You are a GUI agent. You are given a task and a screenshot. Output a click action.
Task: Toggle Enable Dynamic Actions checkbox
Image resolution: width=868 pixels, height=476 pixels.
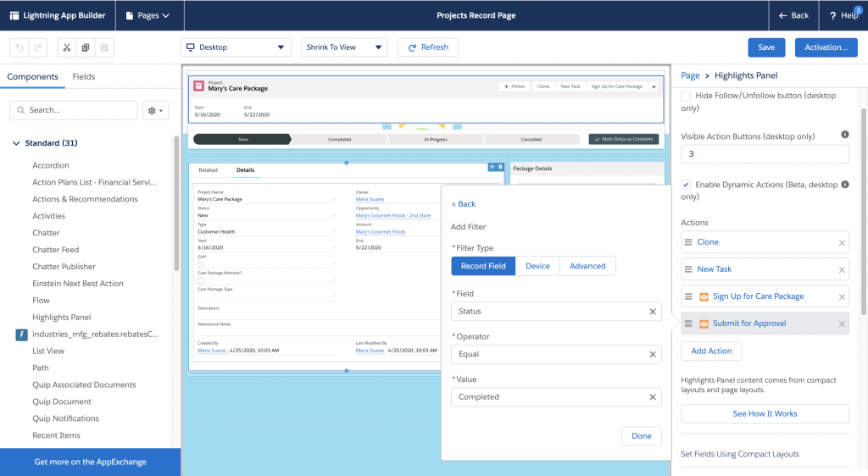(686, 185)
